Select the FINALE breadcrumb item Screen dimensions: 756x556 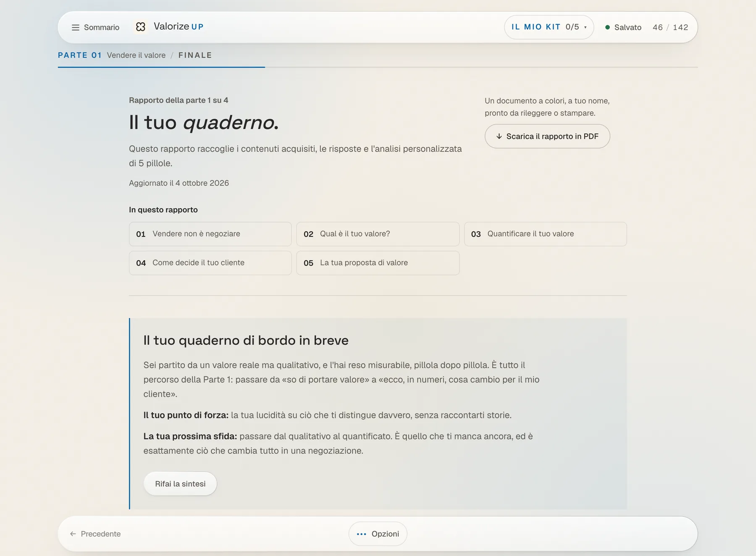(x=195, y=55)
